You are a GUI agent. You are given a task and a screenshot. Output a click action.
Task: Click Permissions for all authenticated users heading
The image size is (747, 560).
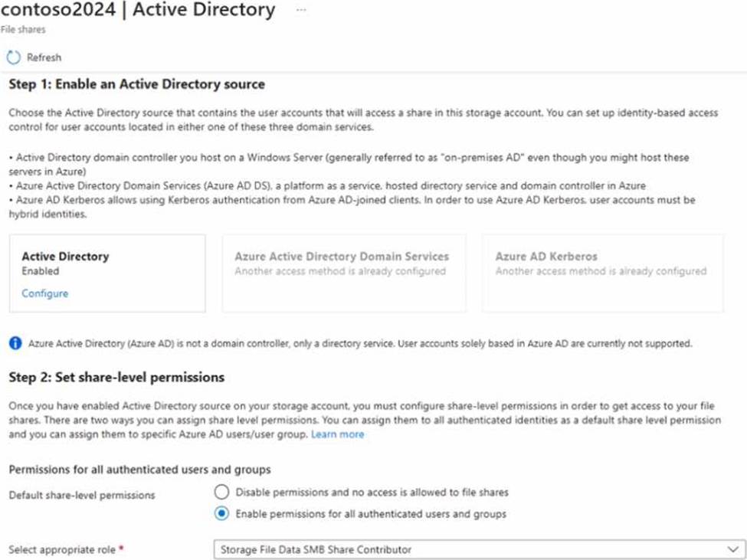139,469
